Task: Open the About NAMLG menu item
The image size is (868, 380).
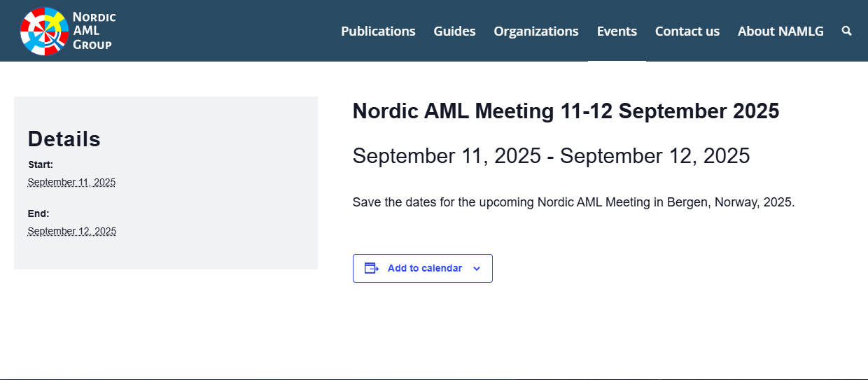Action: pyautogui.click(x=780, y=31)
